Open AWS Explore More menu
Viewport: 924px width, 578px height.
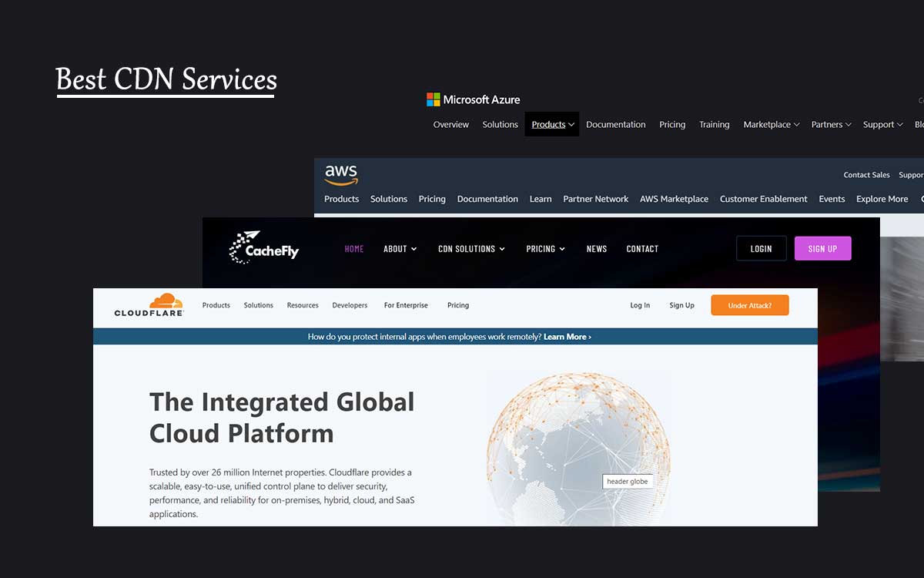point(882,199)
